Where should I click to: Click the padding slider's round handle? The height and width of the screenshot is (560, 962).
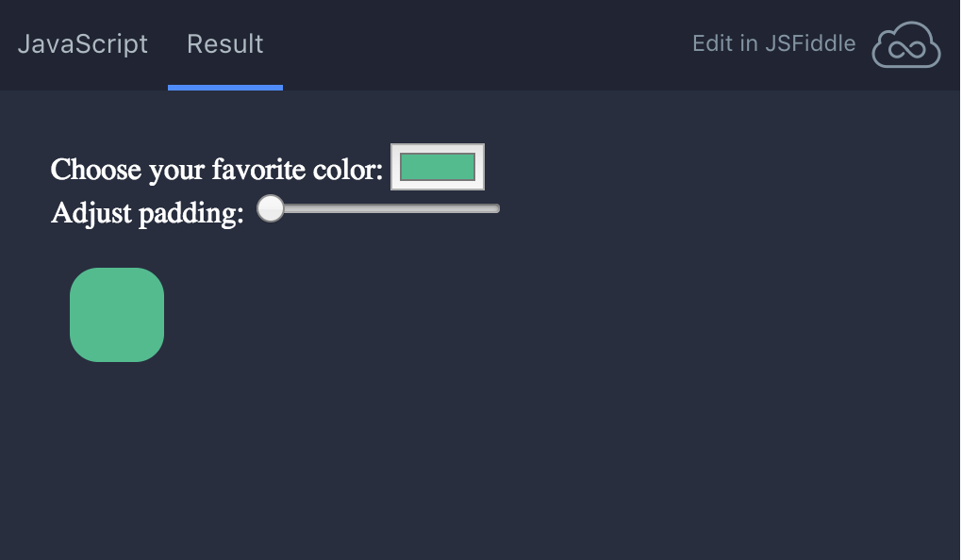click(271, 208)
